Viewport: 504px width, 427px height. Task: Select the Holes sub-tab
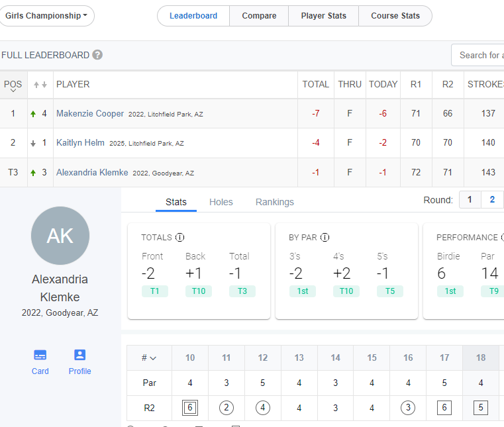[x=221, y=202]
